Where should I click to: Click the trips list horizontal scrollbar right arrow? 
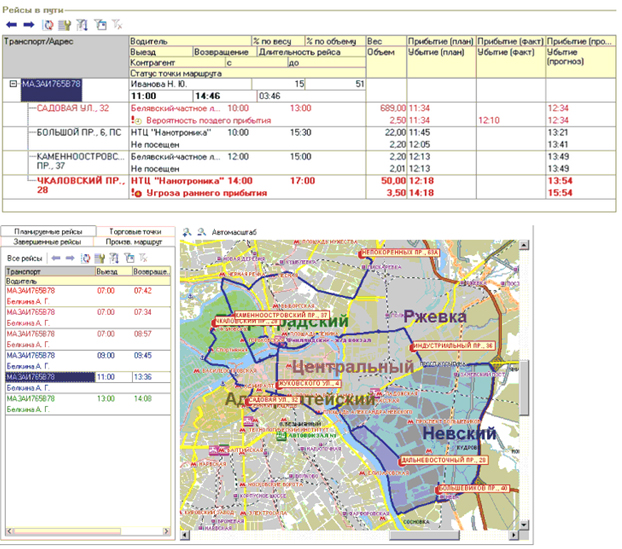tap(166, 531)
